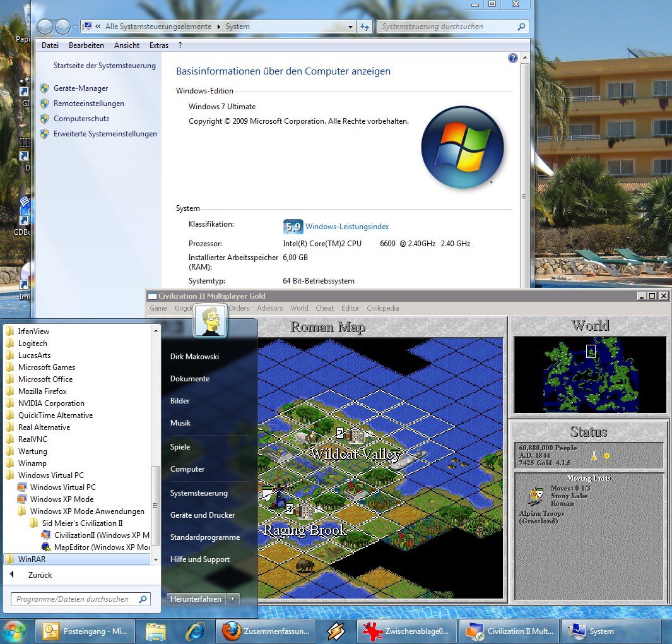The height and width of the screenshot is (644, 672).
Task: Expand the IrfanView folder
Action: (x=28, y=331)
